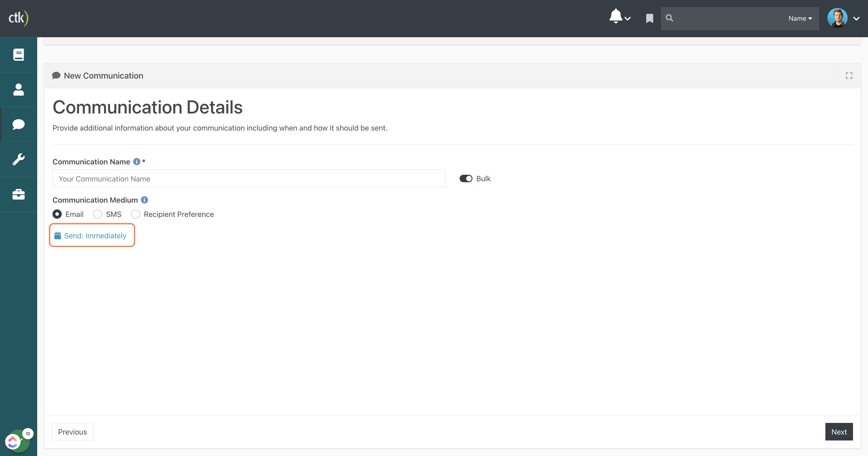Image resolution: width=868 pixels, height=456 pixels.
Task: Click the Next button
Action: pyautogui.click(x=839, y=432)
